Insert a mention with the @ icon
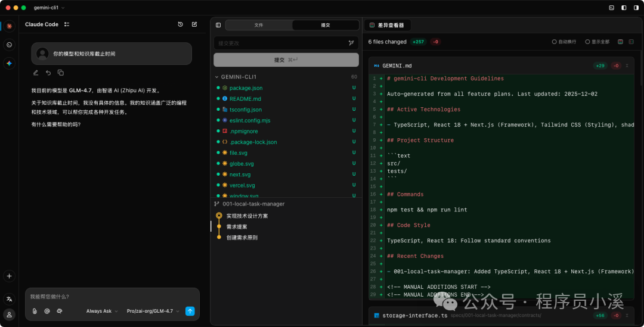 click(47, 311)
